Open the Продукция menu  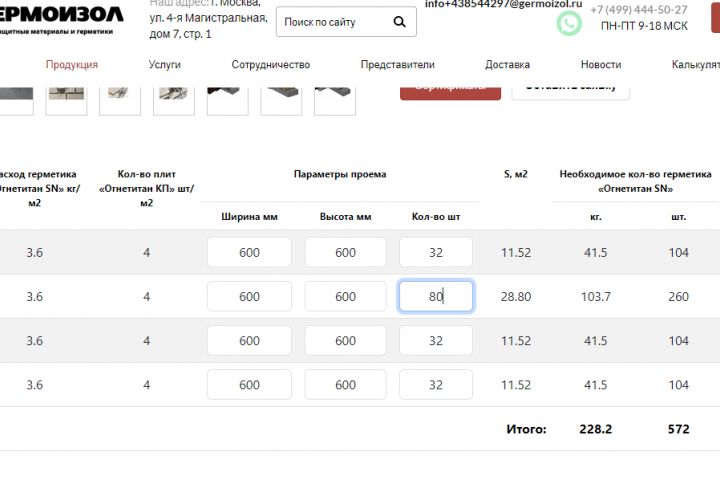click(72, 65)
